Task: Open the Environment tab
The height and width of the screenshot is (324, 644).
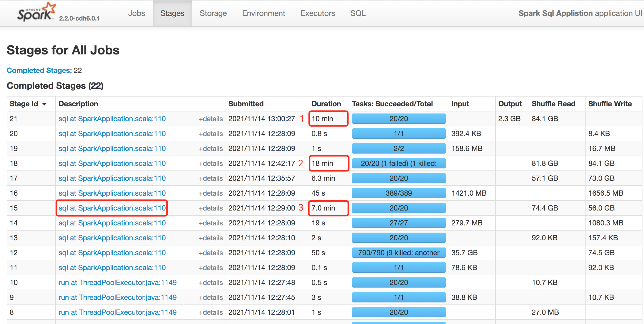Action: point(263,13)
